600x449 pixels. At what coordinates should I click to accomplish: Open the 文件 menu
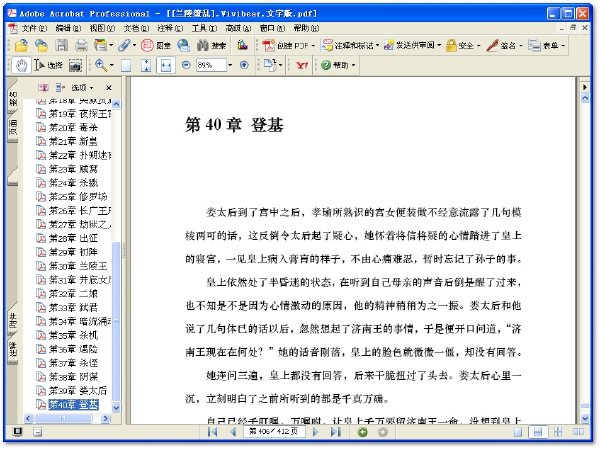pyautogui.click(x=34, y=28)
